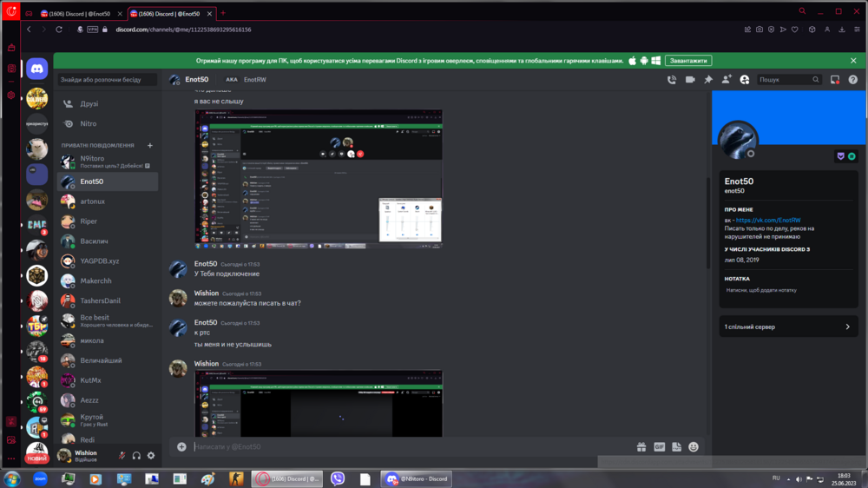Expand the 1 спільний сервер section
Viewport: 868px width, 488px height.
[x=788, y=326]
